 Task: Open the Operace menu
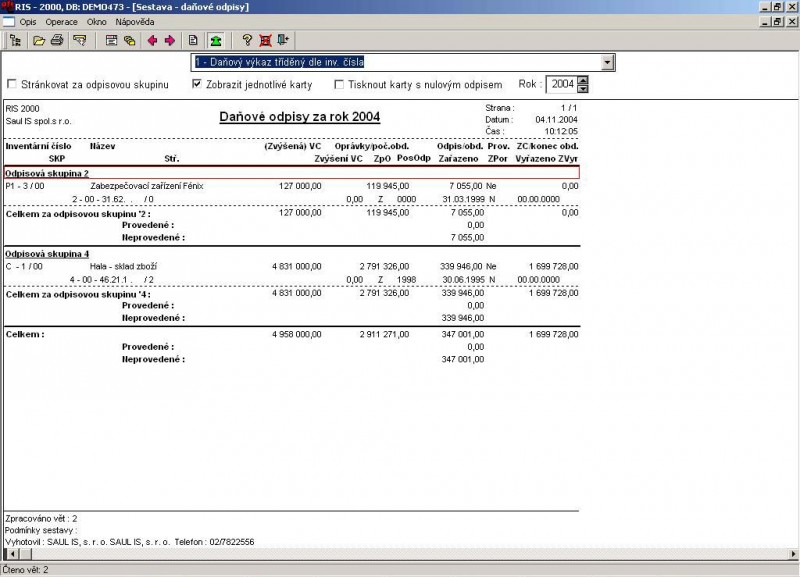tap(61, 21)
